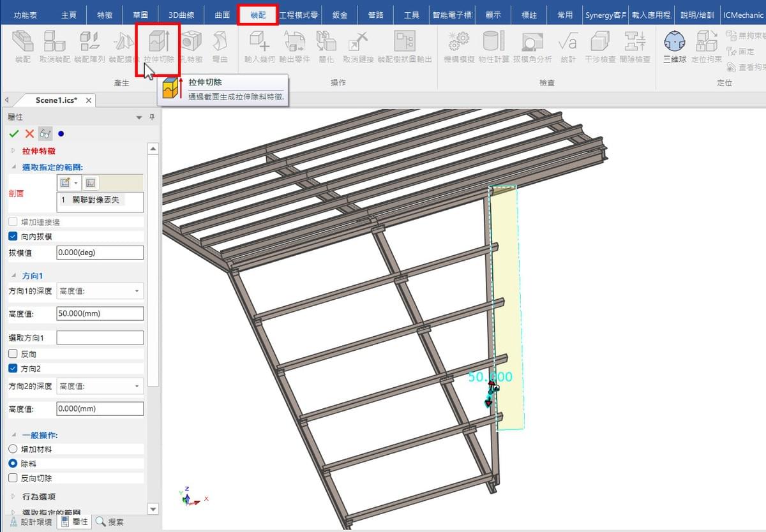Open the 方向1的深度 dropdown
766x532 pixels.
click(x=100, y=292)
